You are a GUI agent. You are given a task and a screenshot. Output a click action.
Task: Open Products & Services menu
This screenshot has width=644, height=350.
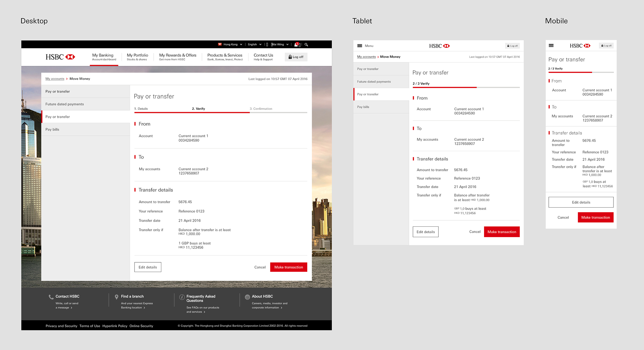tap(225, 57)
